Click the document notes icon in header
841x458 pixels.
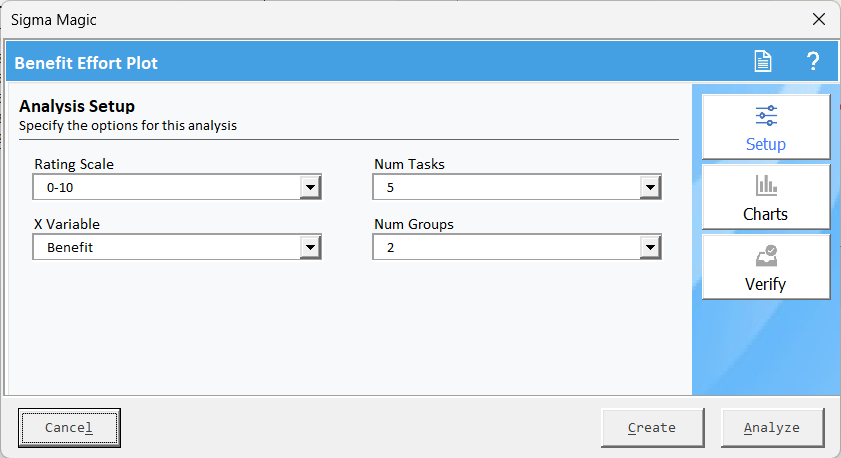763,62
